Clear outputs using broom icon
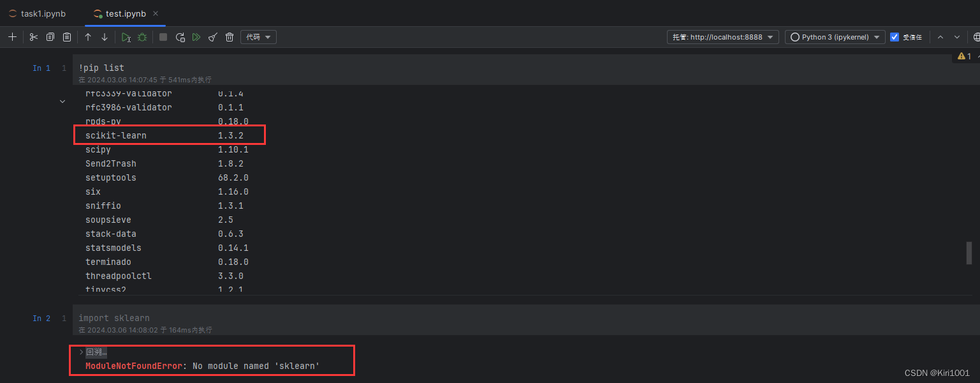Image resolution: width=980 pixels, height=383 pixels. [x=212, y=36]
